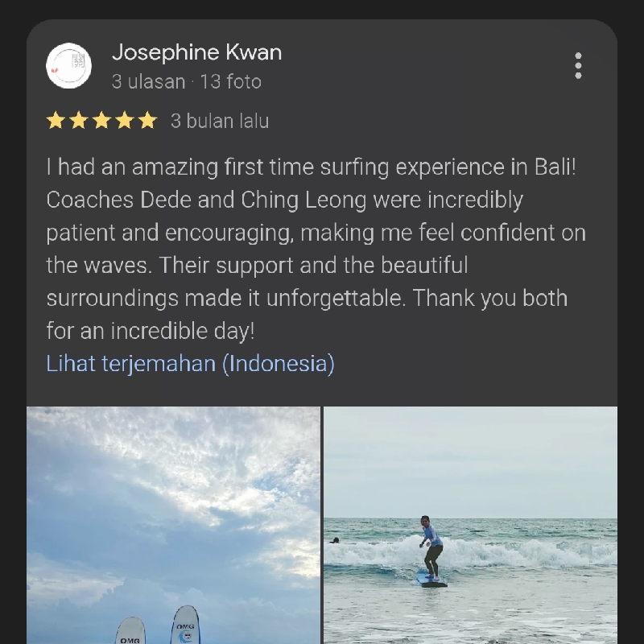Open reviewer name Josephine Kwan
This screenshot has height=644, width=644.
click(196, 52)
